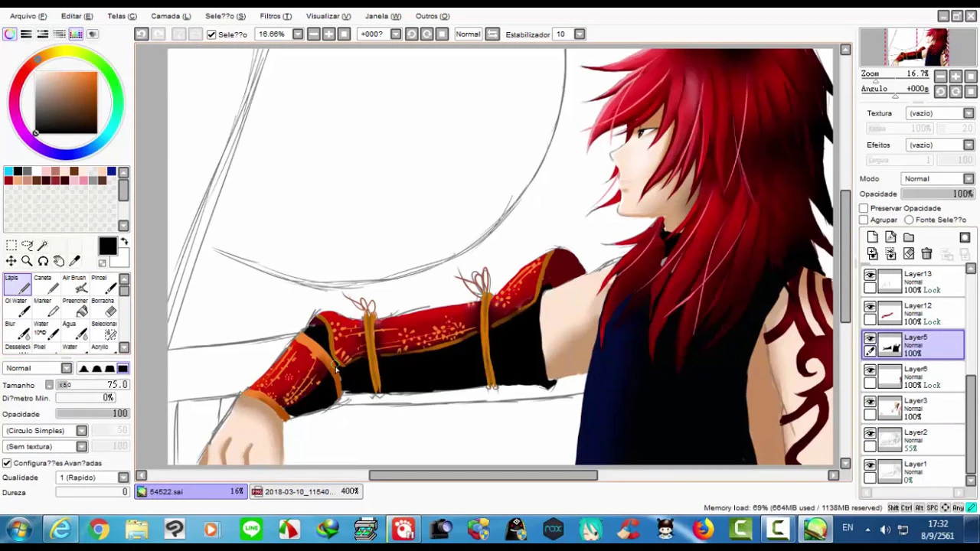The width and height of the screenshot is (980, 551).
Task: Undo using the toolbar undo arrow
Action: tap(142, 34)
